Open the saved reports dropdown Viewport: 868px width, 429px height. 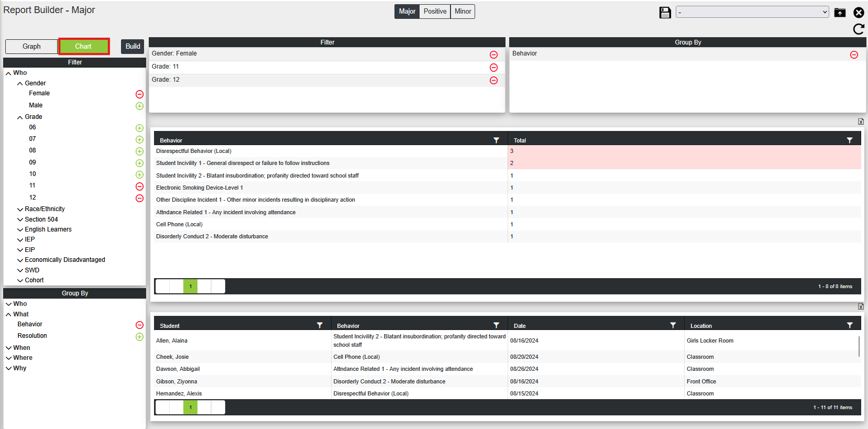point(752,12)
